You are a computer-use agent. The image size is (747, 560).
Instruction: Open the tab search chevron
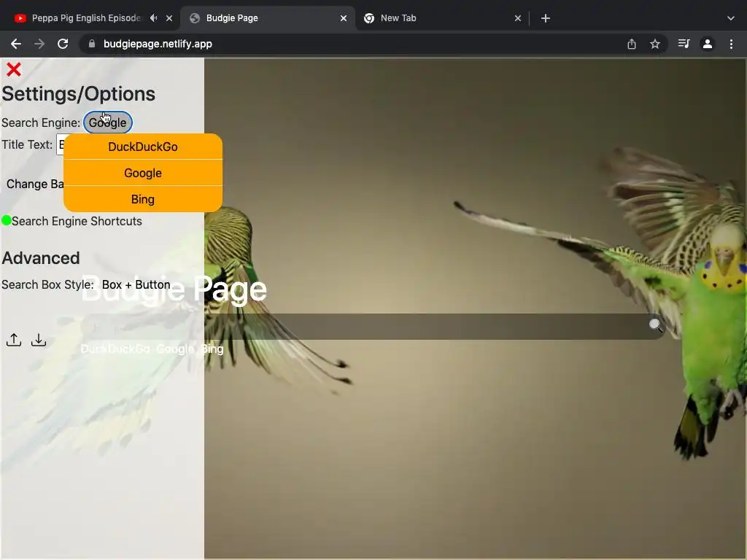coord(731,18)
